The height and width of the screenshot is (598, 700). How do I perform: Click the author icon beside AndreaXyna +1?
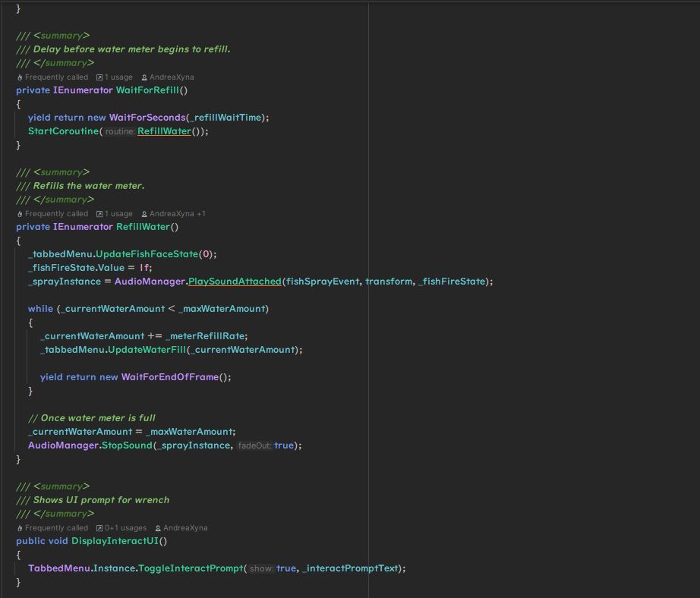tap(144, 214)
